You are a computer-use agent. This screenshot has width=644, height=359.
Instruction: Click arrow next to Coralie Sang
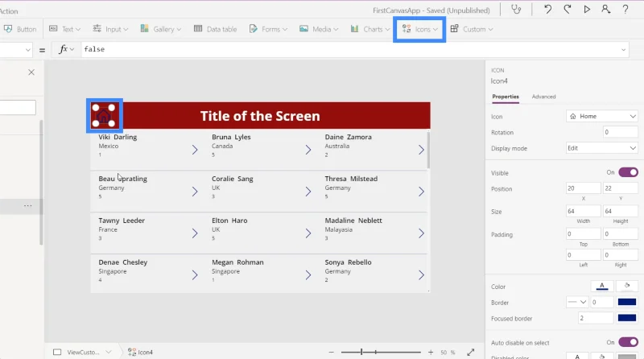click(308, 192)
